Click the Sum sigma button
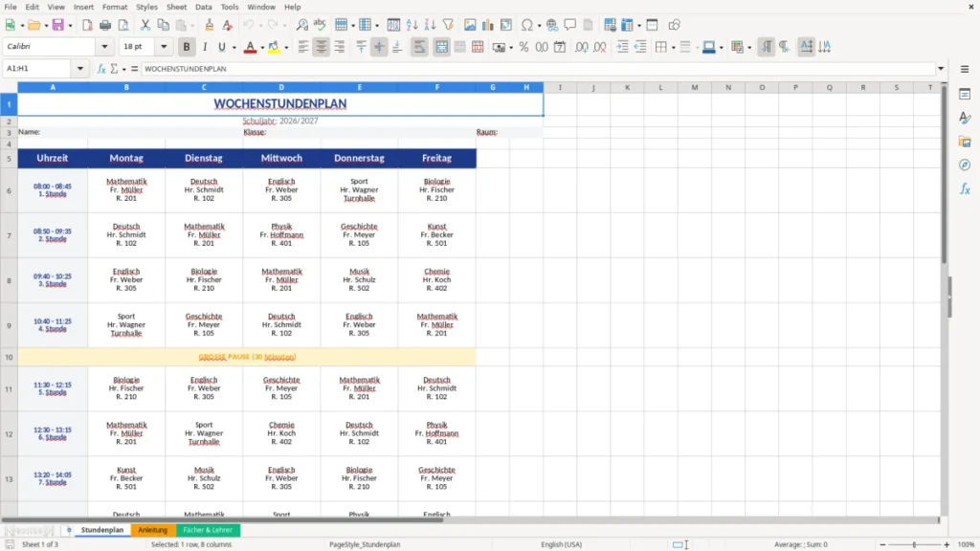 coord(115,69)
